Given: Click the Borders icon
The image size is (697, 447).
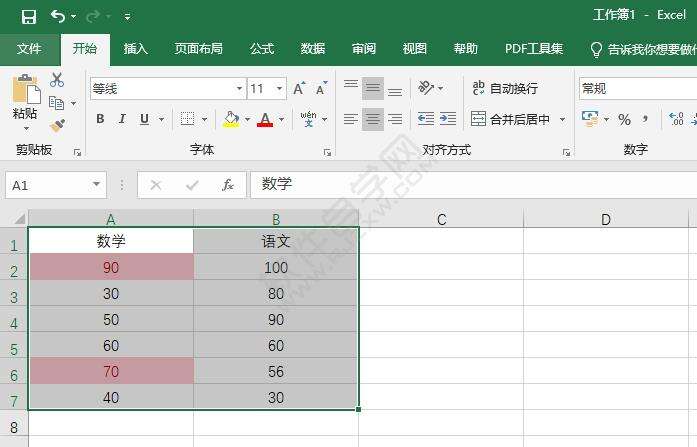Looking at the screenshot, I should coord(187,119).
